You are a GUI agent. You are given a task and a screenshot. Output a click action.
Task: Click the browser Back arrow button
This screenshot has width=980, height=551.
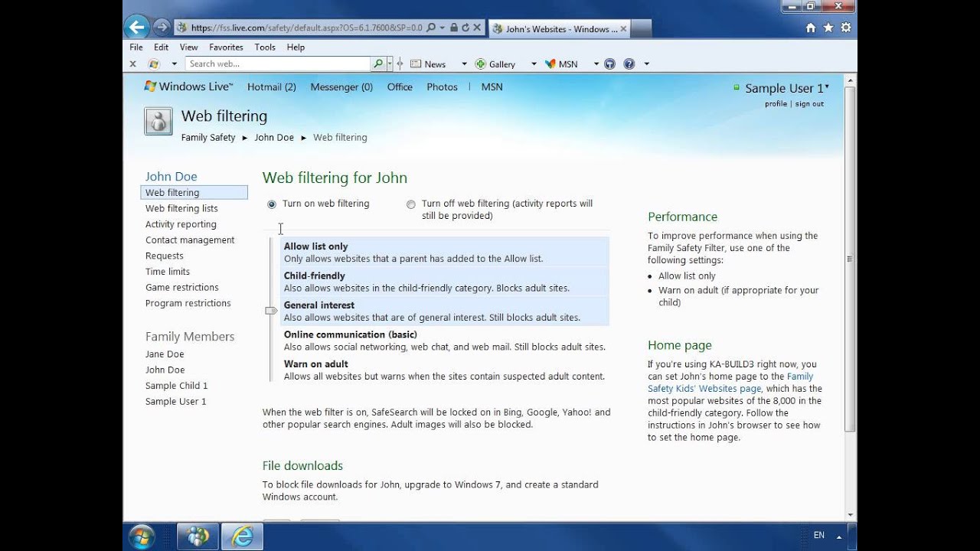coord(137,28)
